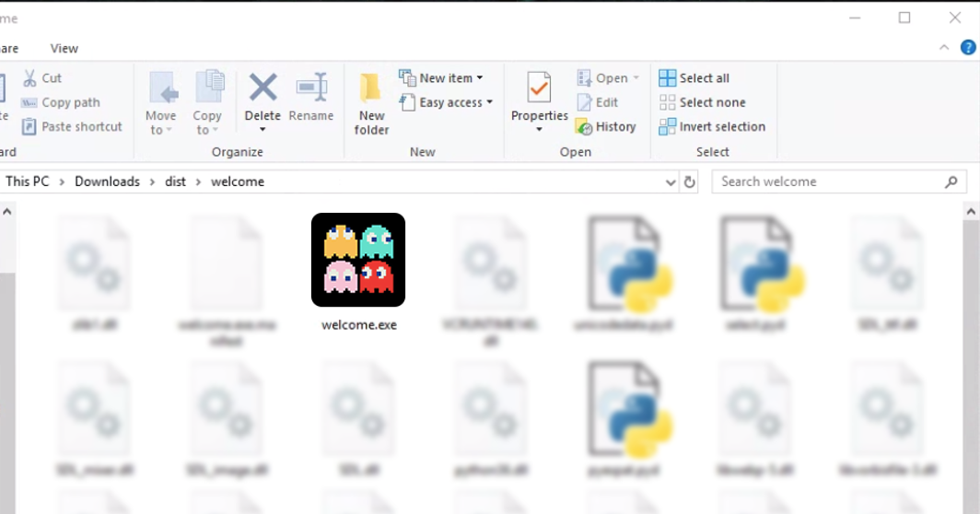Select the select.pyd Python file icon
The image size is (980, 514).
[x=761, y=263]
